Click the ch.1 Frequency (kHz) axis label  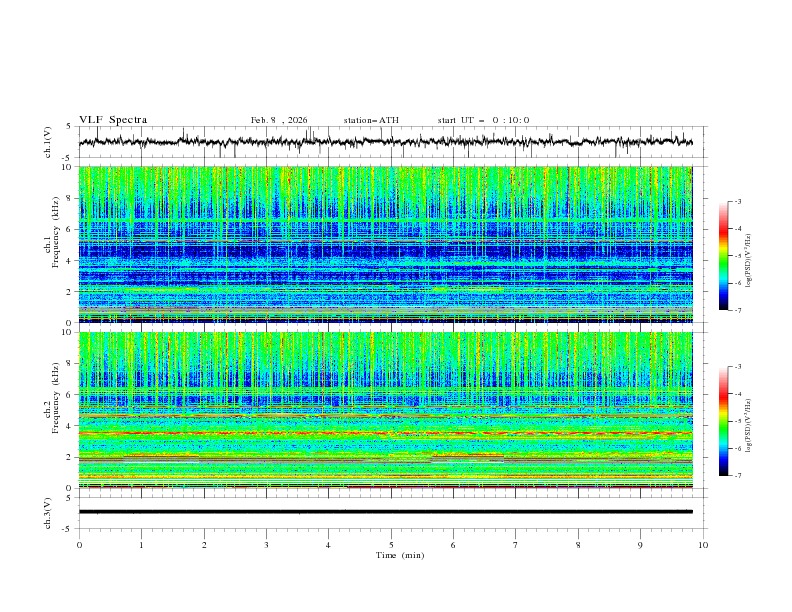pos(58,232)
